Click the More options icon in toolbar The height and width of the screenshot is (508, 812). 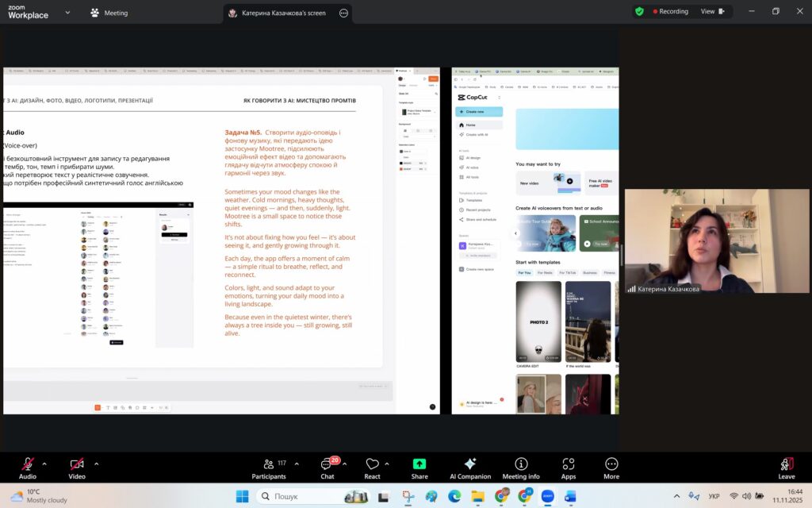[x=611, y=467]
